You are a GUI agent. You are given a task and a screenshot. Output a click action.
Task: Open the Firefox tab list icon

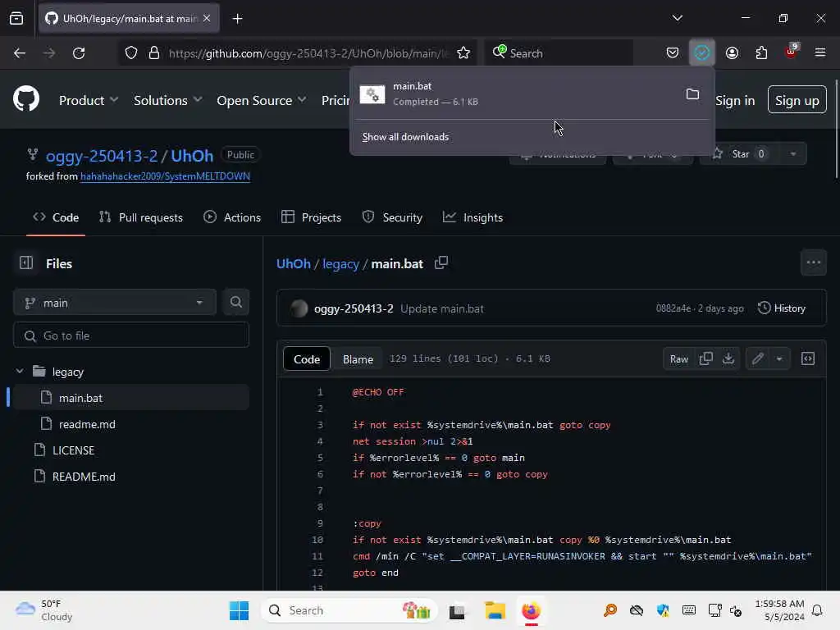pos(16,19)
